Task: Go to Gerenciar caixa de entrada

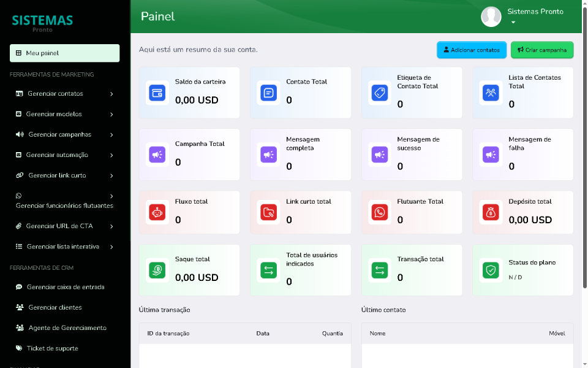Action: [65, 287]
